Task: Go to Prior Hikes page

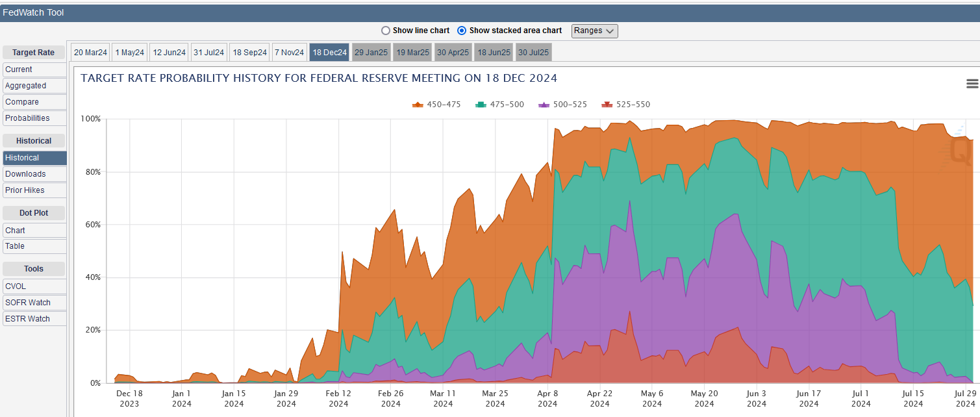Action: [34, 190]
